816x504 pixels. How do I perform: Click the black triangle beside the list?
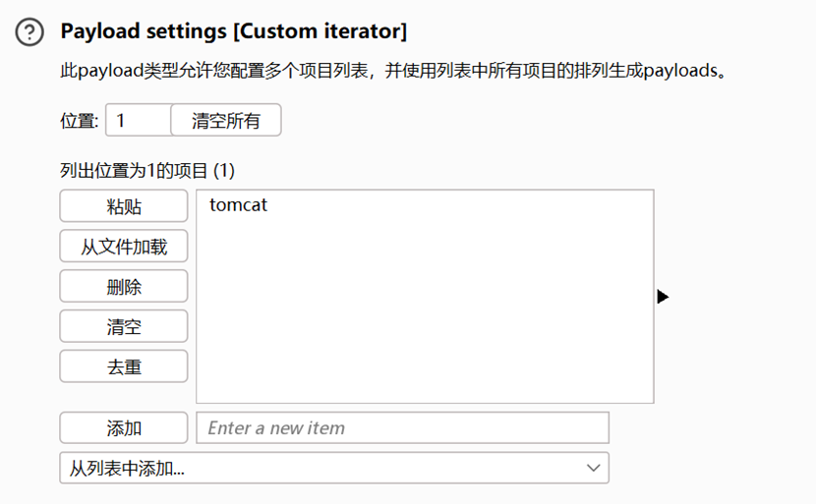663,296
